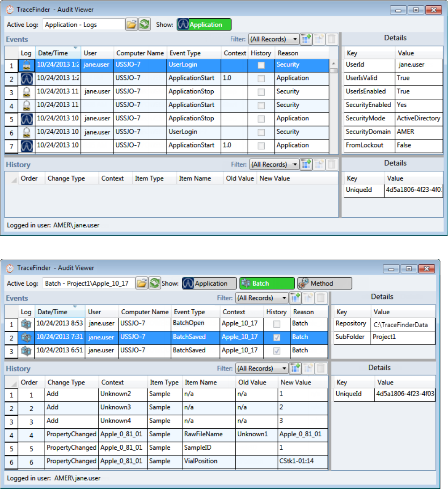Show Batch log in bottom window
This screenshot has height=489, width=448.
(x=267, y=283)
